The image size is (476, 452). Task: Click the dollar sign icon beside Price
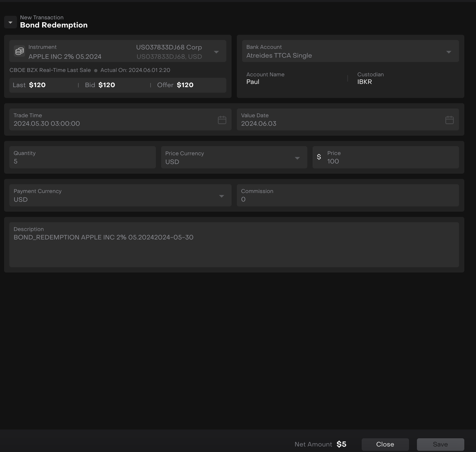(319, 157)
